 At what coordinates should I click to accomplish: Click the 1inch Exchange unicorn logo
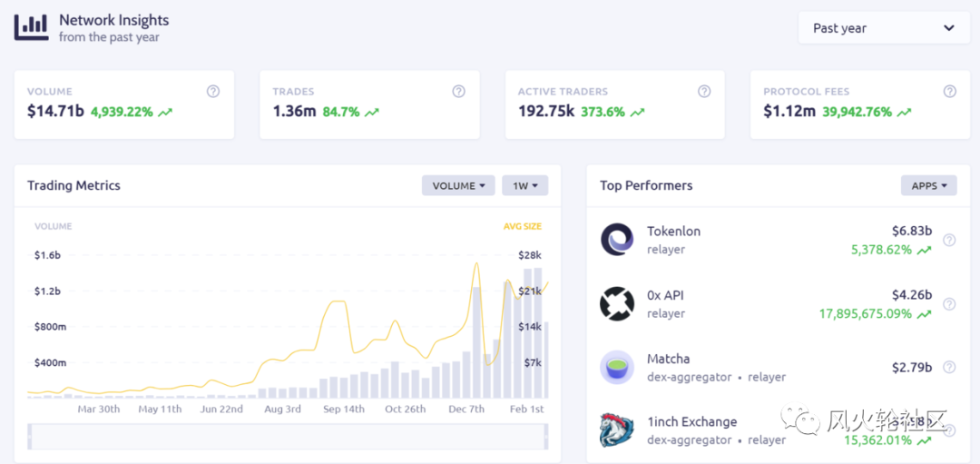point(617,430)
